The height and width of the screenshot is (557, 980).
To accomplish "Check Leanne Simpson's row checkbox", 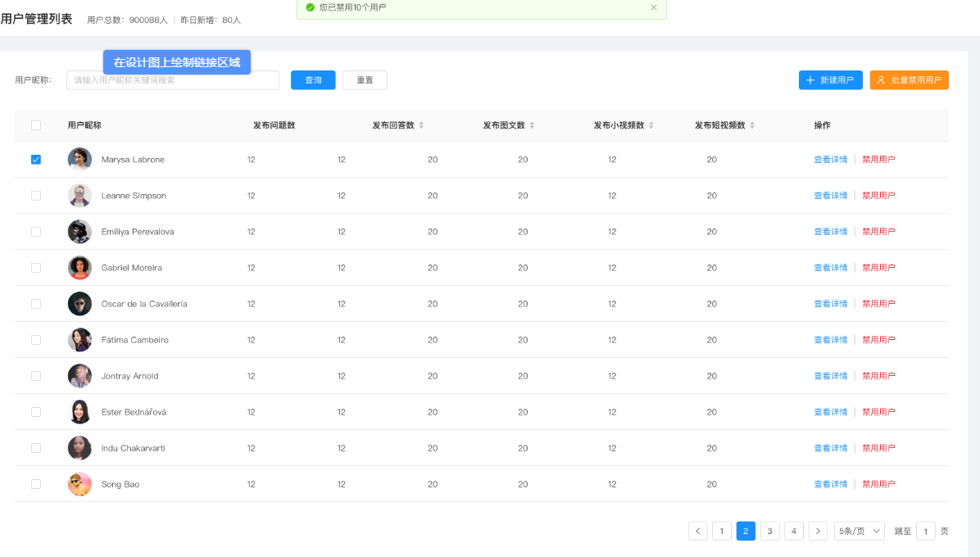I will (36, 196).
